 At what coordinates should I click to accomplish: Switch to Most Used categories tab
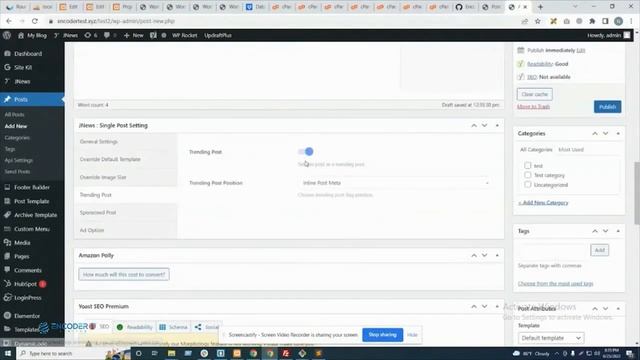click(x=571, y=150)
